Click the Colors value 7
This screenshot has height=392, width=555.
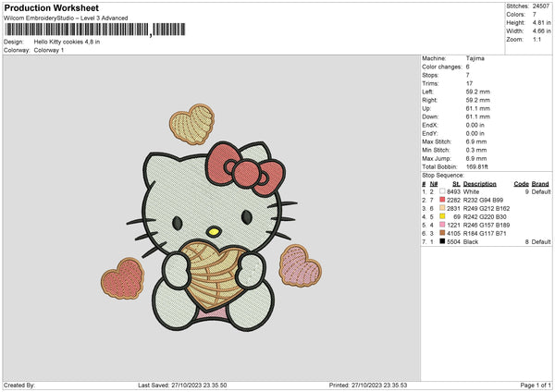[535, 15]
